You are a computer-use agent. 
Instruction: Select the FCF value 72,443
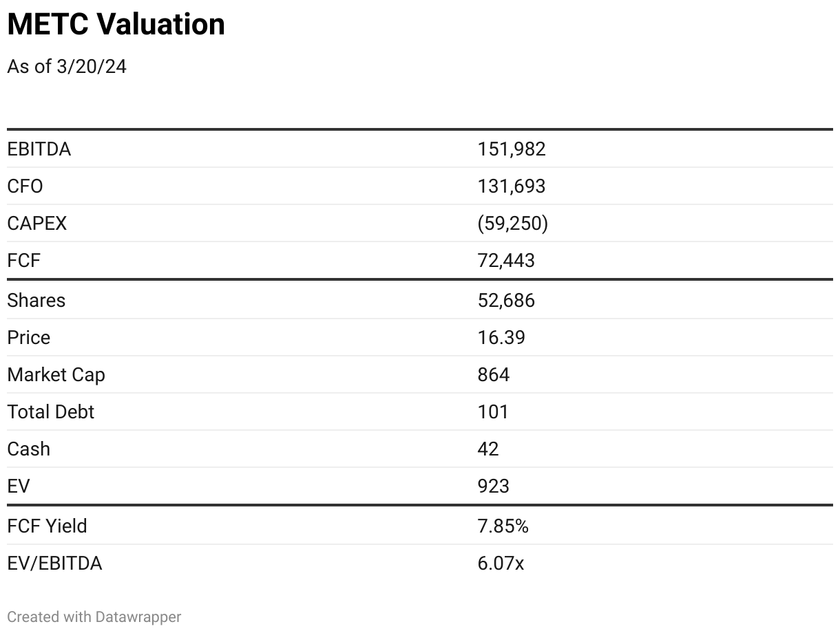(506, 260)
